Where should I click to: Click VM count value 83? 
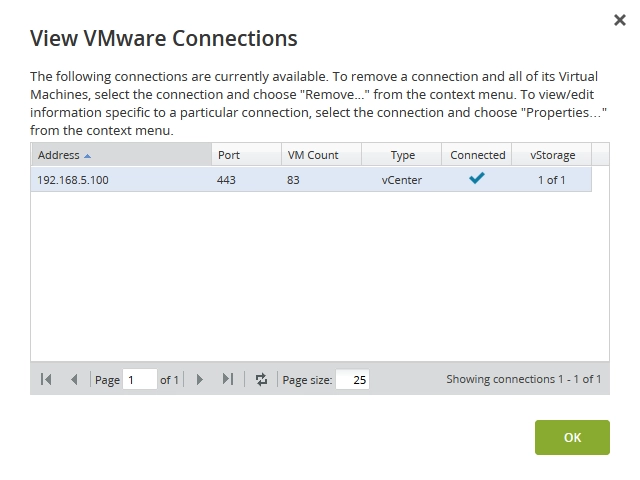coord(293,180)
